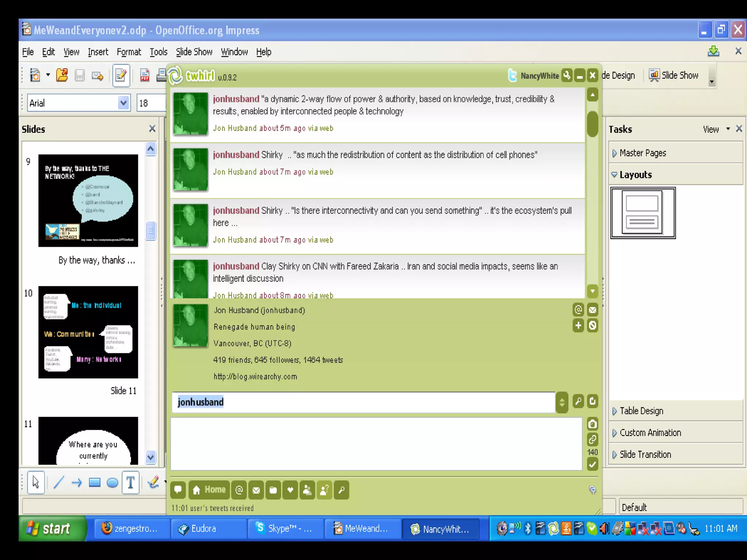The height and width of the screenshot is (560, 747).
Task: Select the Text tool in drawing toolbar
Action: point(130,483)
